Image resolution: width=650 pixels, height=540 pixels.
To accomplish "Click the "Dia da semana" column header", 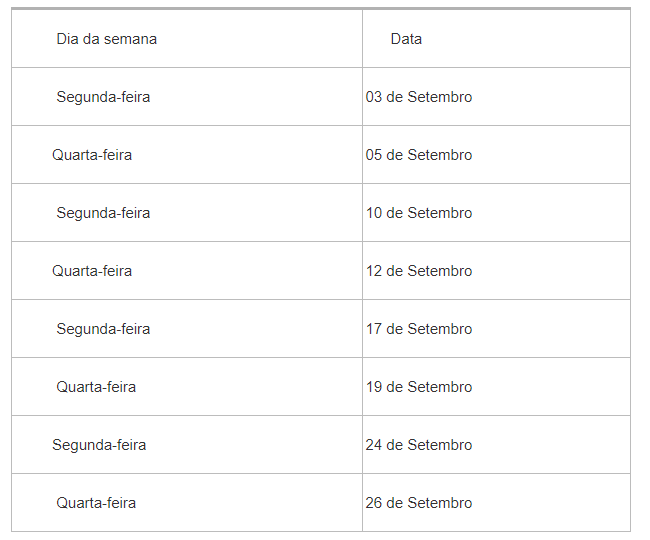I will 106,39.
